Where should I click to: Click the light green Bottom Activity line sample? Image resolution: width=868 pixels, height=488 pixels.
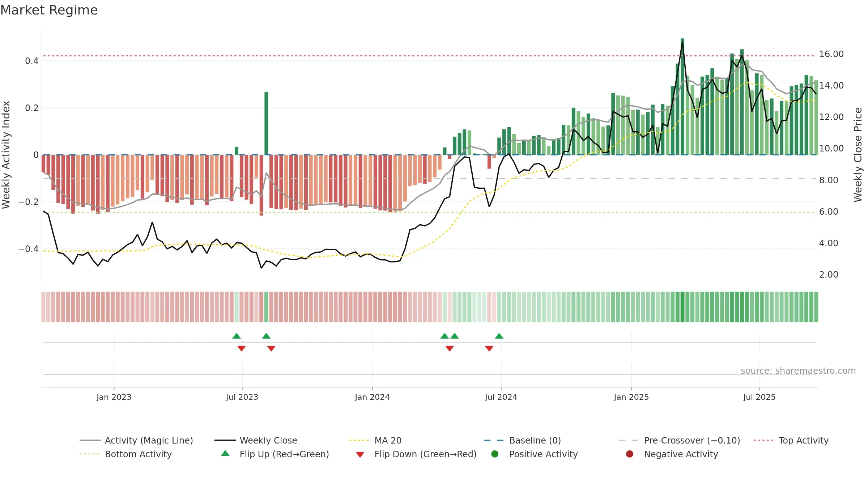click(x=89, y=454)
